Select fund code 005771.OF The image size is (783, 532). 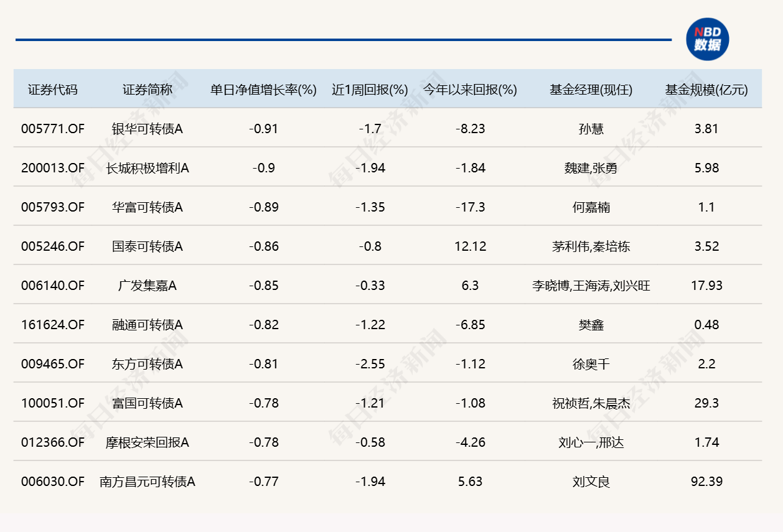coord(52,129)
